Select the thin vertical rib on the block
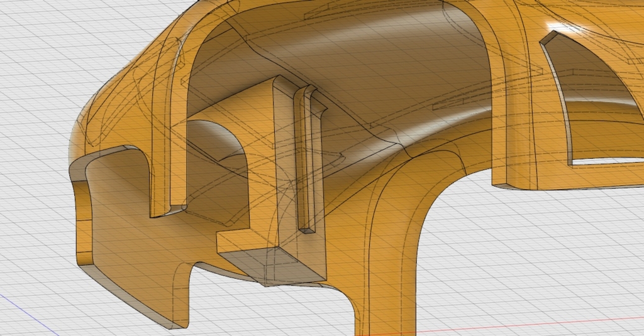Image resolution: width=644 pixels, height=336 pixels. [x=304, y=160]
